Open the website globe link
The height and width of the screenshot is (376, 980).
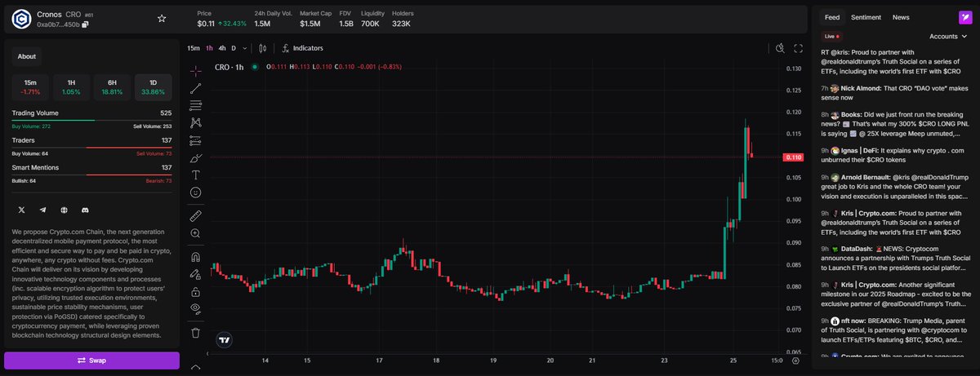[64, 210]
